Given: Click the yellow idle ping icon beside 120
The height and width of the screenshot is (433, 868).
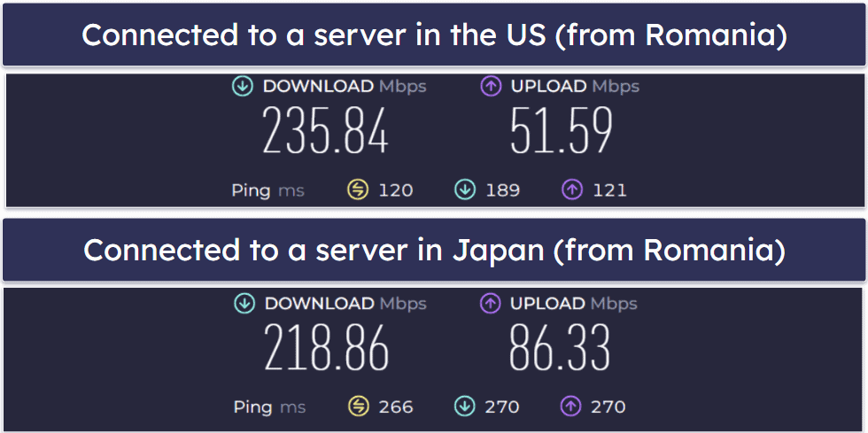Looking at the screenshot, I should 358,190.
